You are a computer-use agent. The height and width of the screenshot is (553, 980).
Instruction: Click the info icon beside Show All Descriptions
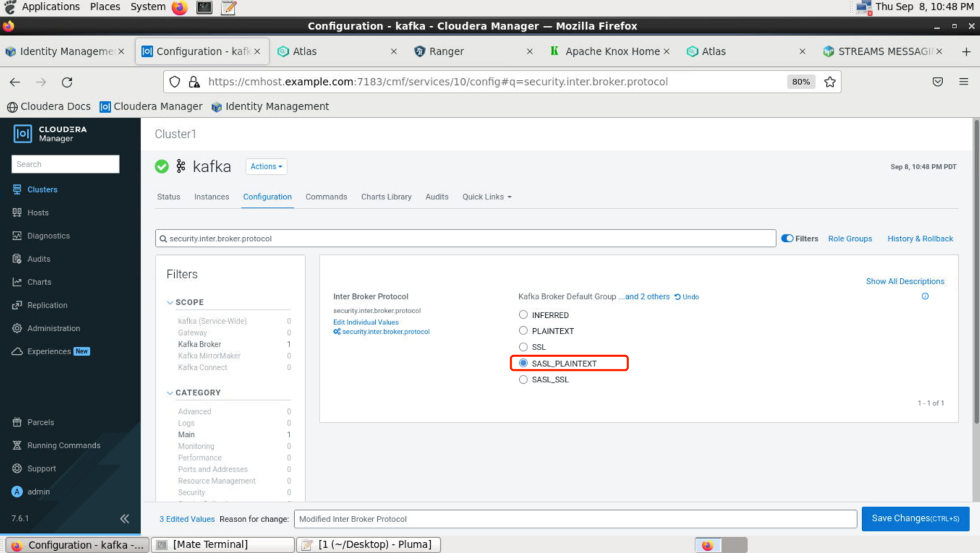pyautogui.click(x=925, y=297)
